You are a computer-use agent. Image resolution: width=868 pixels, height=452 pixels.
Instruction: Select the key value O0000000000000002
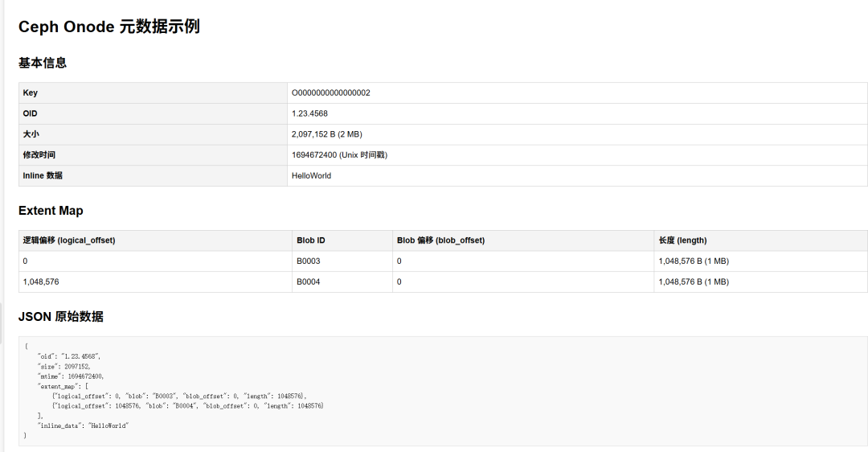pos(331,93)
